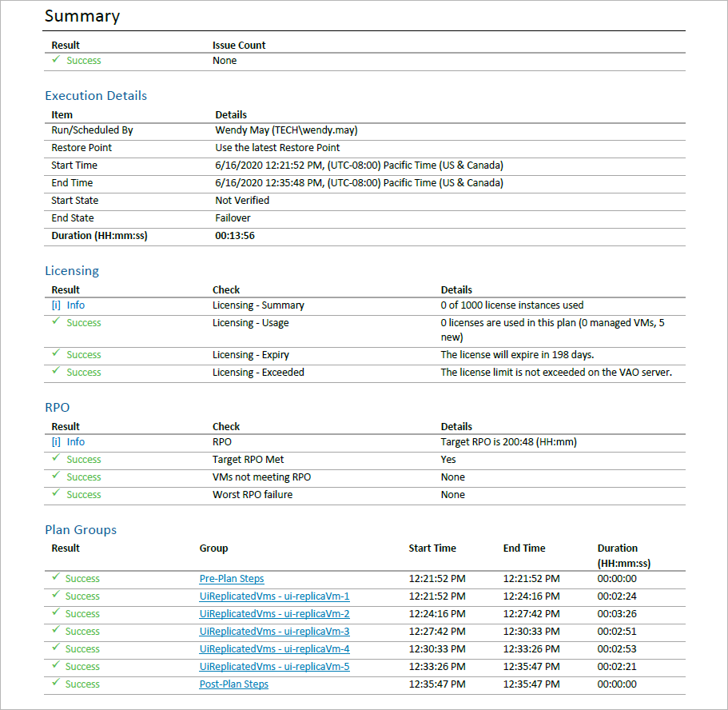Click 'The license will expire in 198 days.'
The height and width of the screenshot is (710, 728).
coord(517,355)
